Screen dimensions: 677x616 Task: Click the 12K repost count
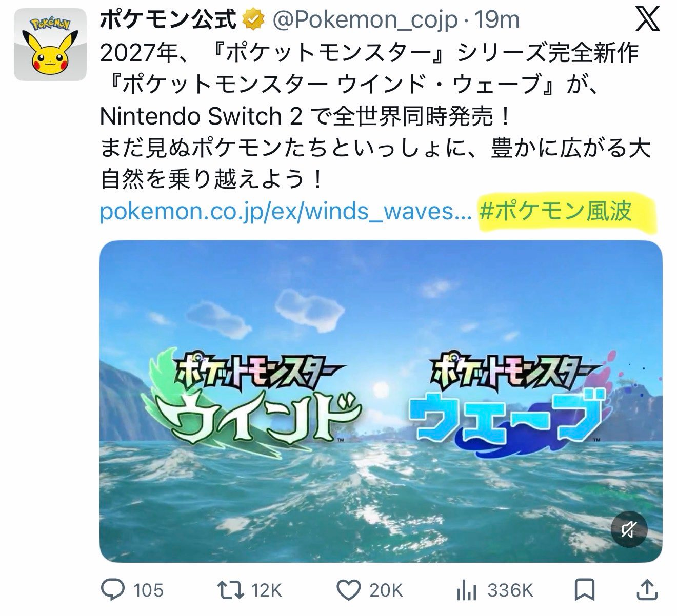(266, 590)
